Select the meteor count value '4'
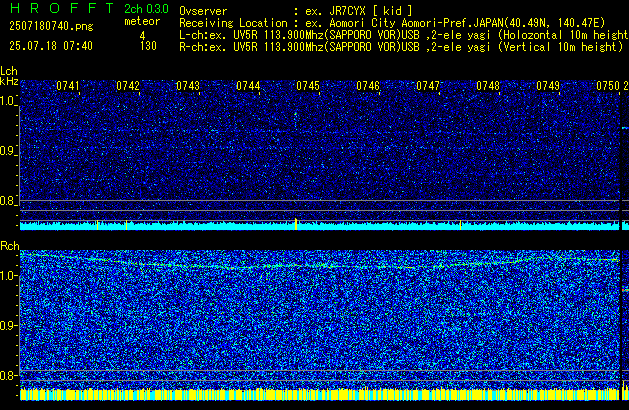The width and height of the screenshot is (629, 410). 142,36
